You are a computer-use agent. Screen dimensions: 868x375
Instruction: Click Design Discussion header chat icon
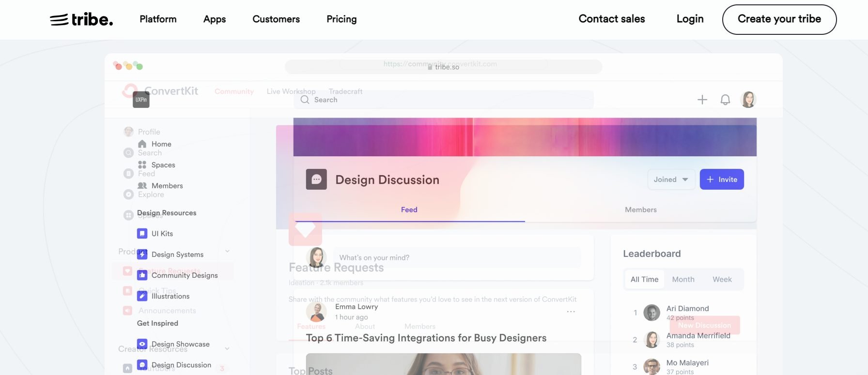316,180
